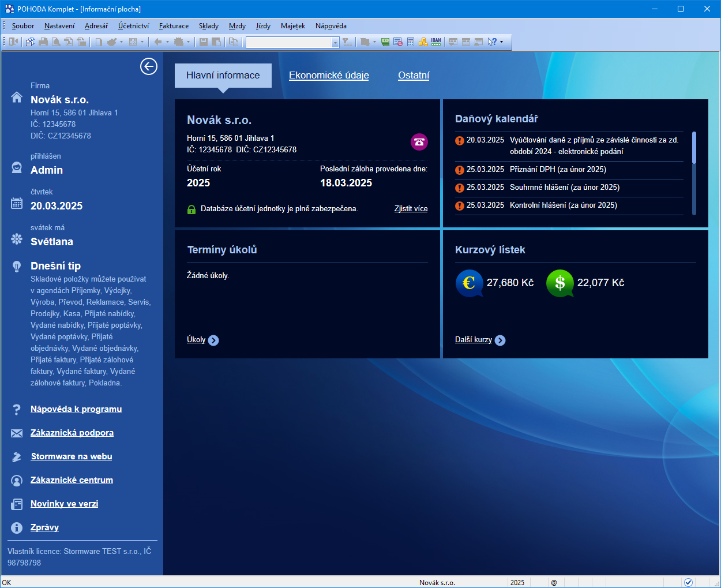Follow the Zjistit více link
The width and height of the screenshot is (721, 588).
(411, 209)
